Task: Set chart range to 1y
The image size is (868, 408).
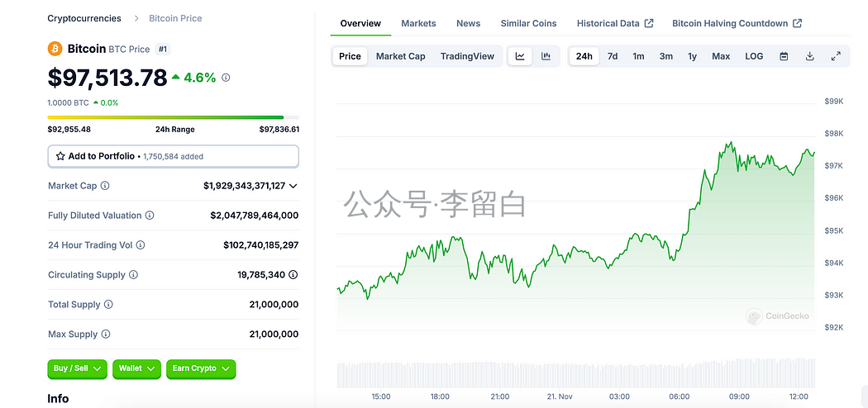Action: point(692,56)
